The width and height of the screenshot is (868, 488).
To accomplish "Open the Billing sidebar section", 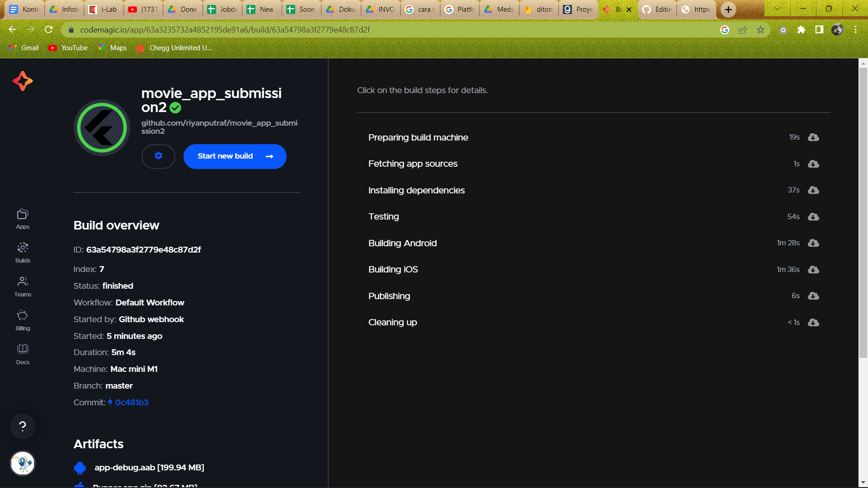I will point(23,321).
